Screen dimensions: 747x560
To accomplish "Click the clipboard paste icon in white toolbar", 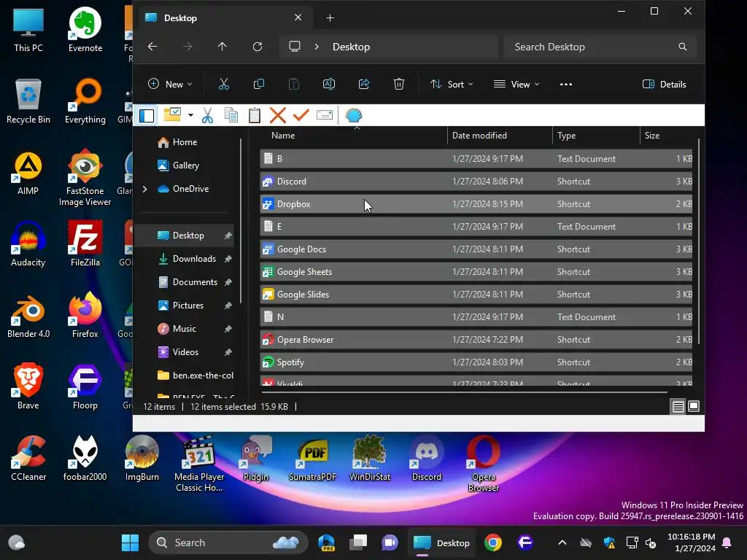I will coord(255,115).
